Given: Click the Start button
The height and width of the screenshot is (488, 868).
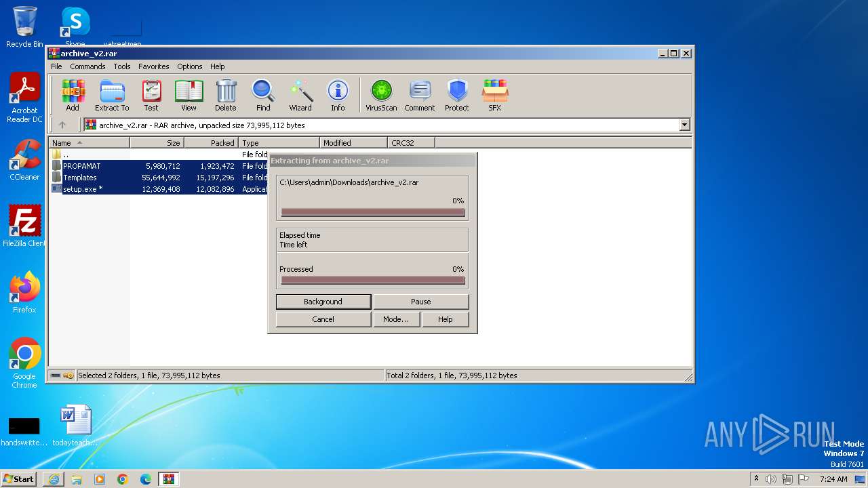Looking at the screenshot, I should (x=19, y=479).
